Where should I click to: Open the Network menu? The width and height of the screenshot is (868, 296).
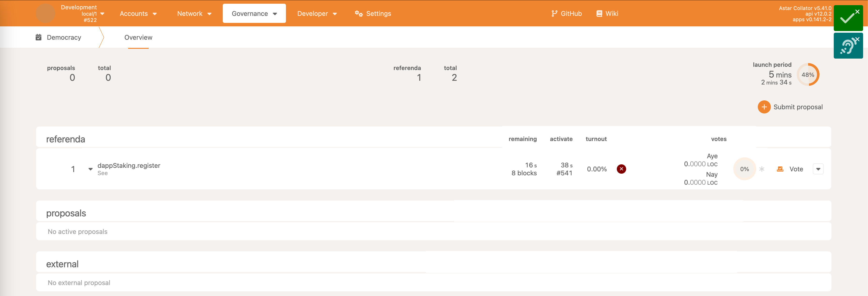[194, 14]
